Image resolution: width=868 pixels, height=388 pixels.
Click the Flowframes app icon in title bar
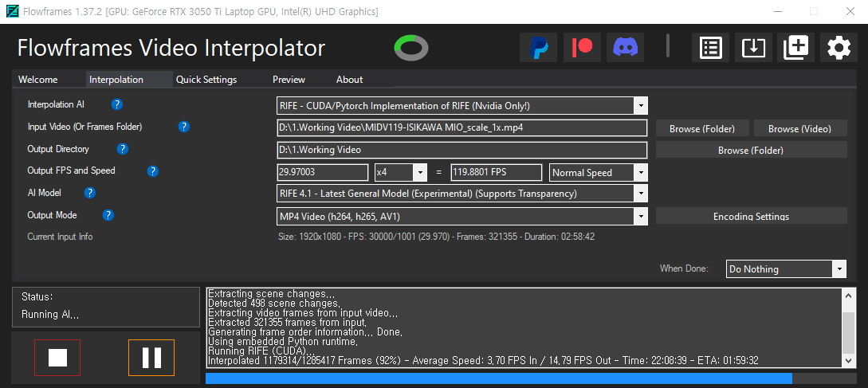pos(12,12)
